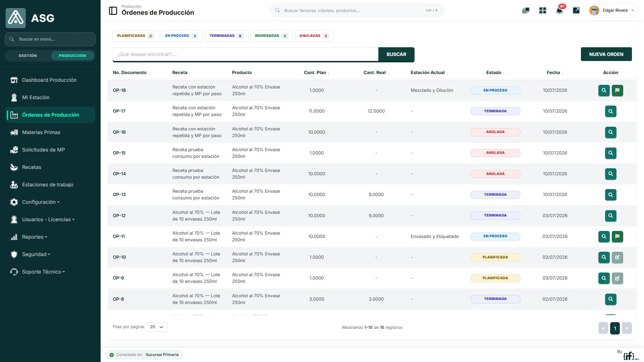The height and width of the screenshot is (362, 644).
Task: View details of order OP-8
Action: (x=610, y=299)
